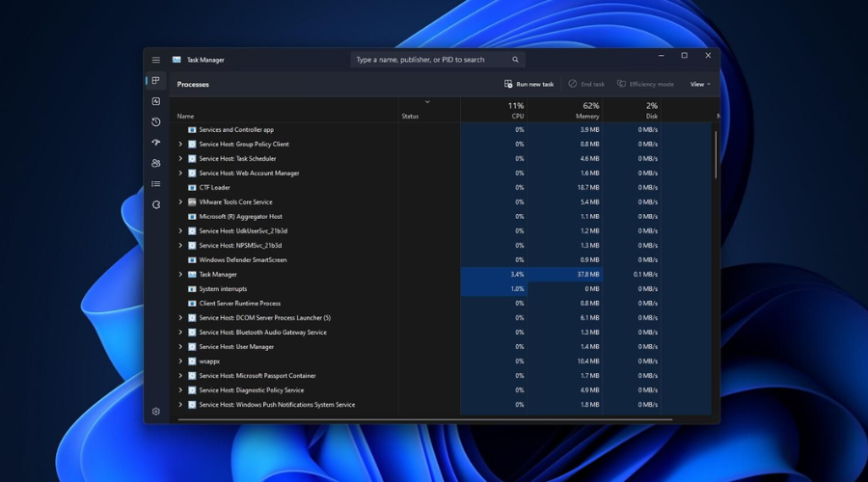The image size is (868, 482).
Task: Click the 0.1 MB/s disk value
Action: click(645, 275)
